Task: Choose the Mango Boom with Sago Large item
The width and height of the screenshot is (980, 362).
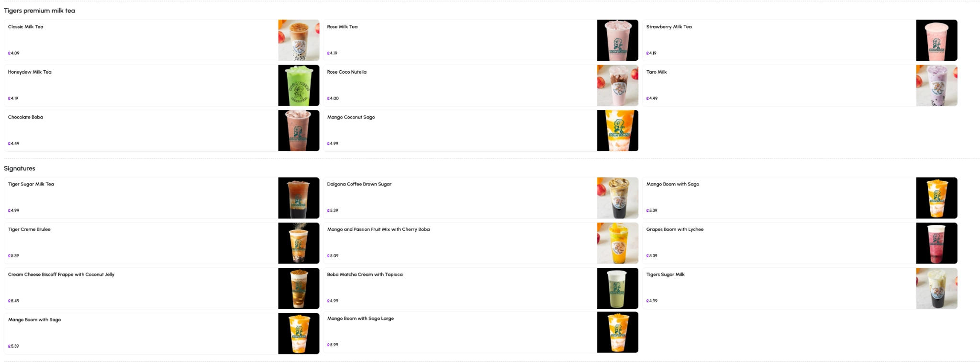Action: (481, 332)
